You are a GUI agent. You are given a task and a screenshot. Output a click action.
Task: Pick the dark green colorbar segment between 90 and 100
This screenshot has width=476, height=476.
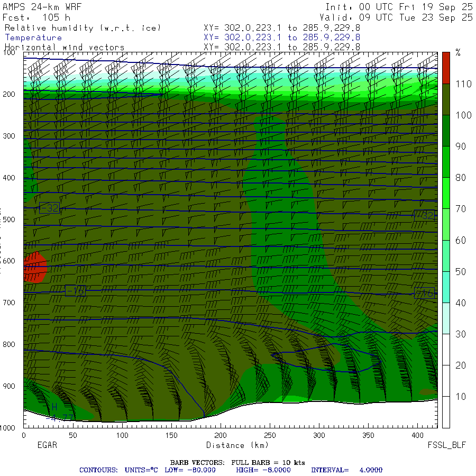tap(446, 131)
